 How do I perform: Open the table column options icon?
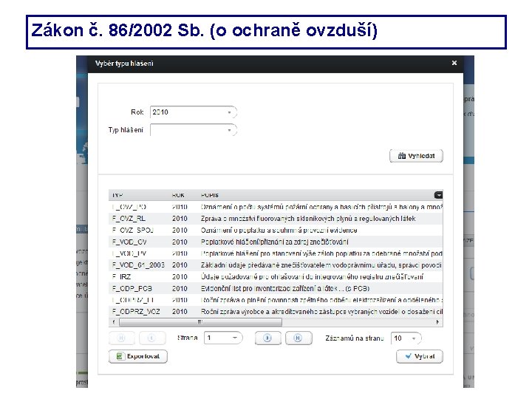click(x=438, y=195)
